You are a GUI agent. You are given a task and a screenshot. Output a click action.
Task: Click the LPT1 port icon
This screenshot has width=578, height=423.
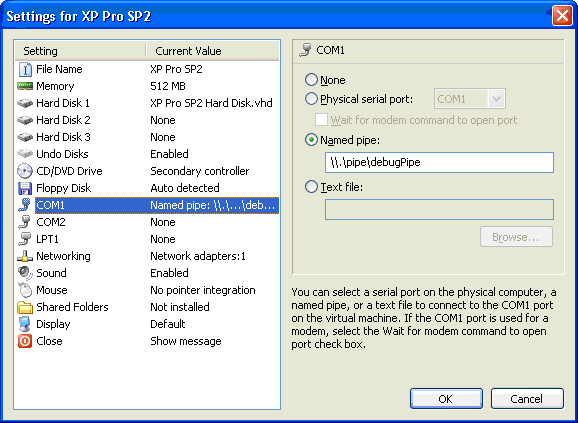pyautogui.click(x=25, y=239)
